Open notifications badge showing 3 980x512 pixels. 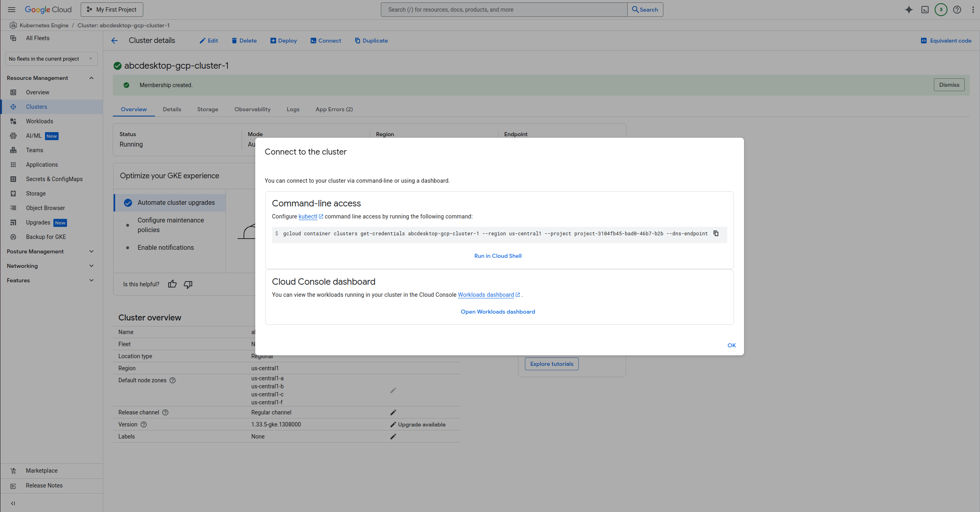tap(941, 10)
